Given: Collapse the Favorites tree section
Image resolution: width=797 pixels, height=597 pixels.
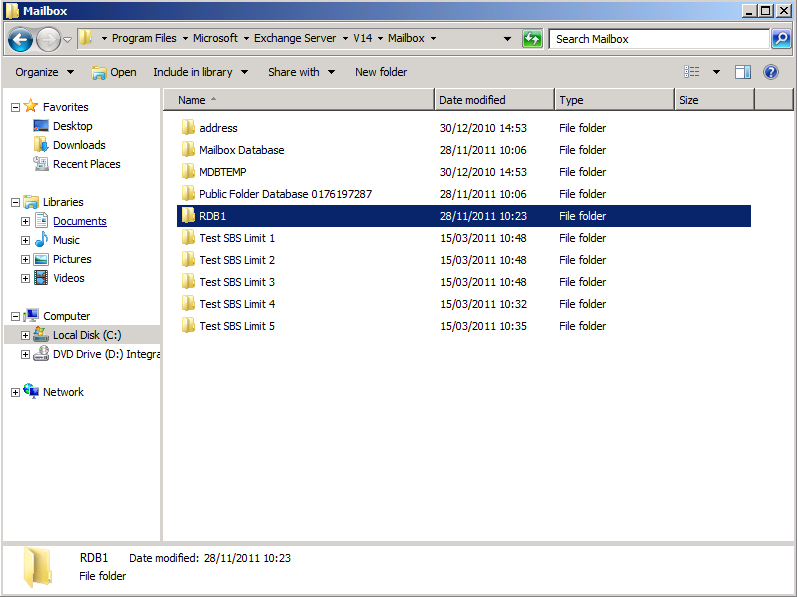Looking at the screenshot, I should 15,107.
